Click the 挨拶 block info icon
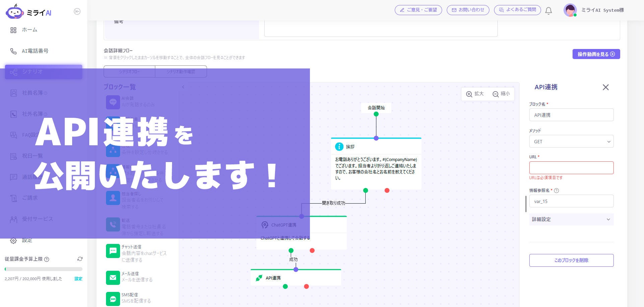 coord(339,147)
